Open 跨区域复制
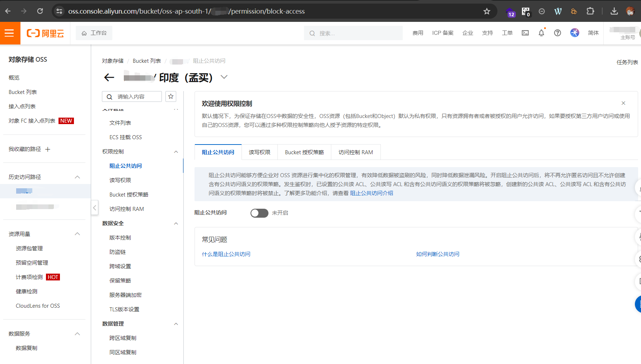This screenshot has height=364, width=641. (123, 338)
